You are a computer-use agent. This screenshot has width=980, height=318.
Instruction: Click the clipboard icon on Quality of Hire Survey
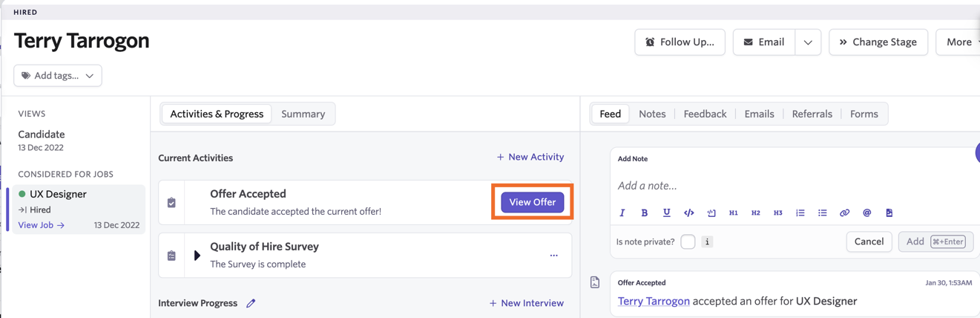(x=171, y=256)
